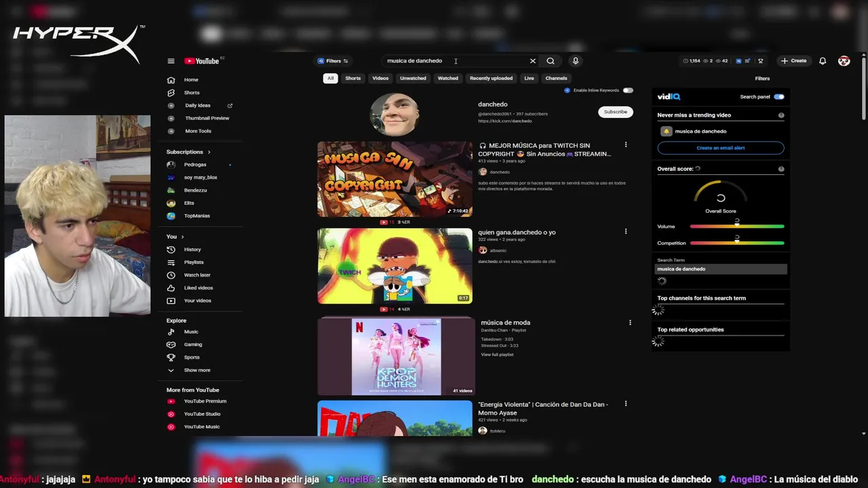
Task: Open the TopManias subscription channel
Action: click(197, 216)
